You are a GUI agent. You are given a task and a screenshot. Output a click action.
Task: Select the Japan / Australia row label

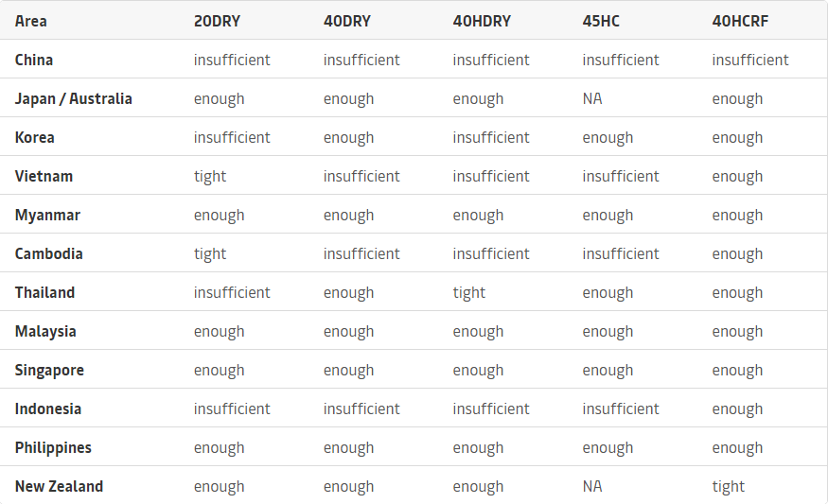[74, 98]
